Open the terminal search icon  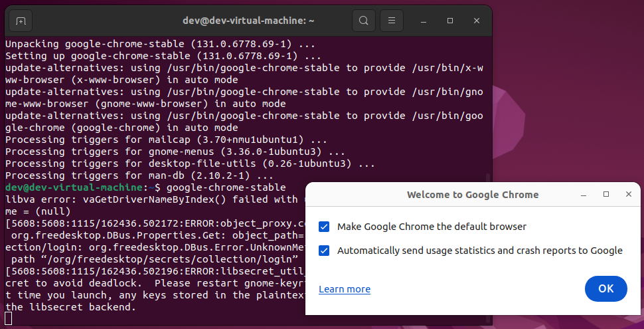tap(363, 21)
